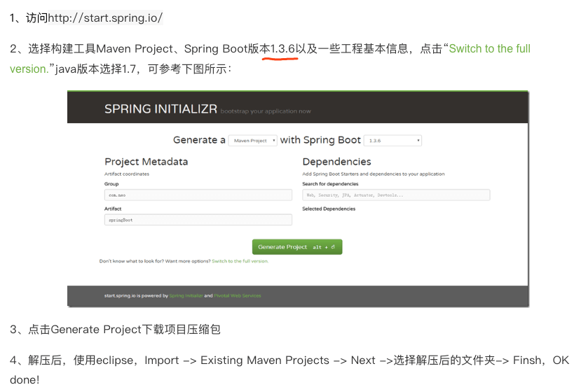This screenshot has width=581, height=392.
Task: Open the http://start.spring.io/ link
Action: point(105,17)
